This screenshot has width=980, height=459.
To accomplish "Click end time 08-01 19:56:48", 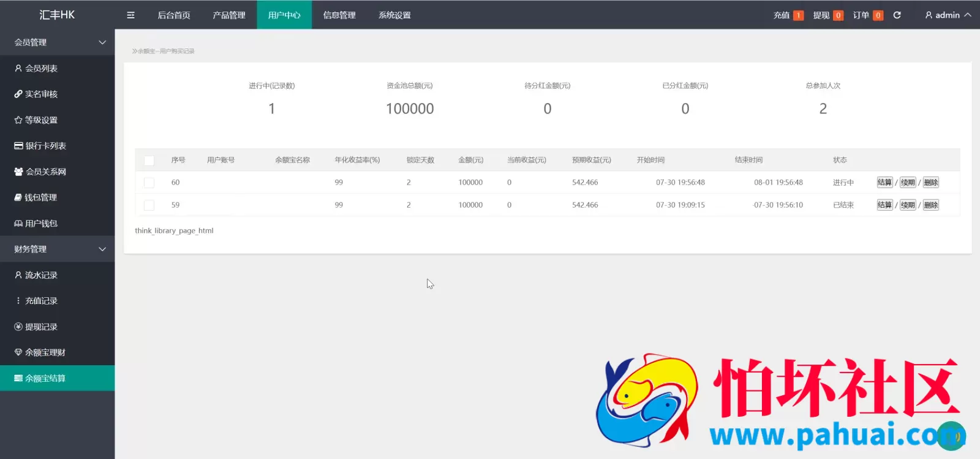I will pyautogui.click(x=778, y=183).
